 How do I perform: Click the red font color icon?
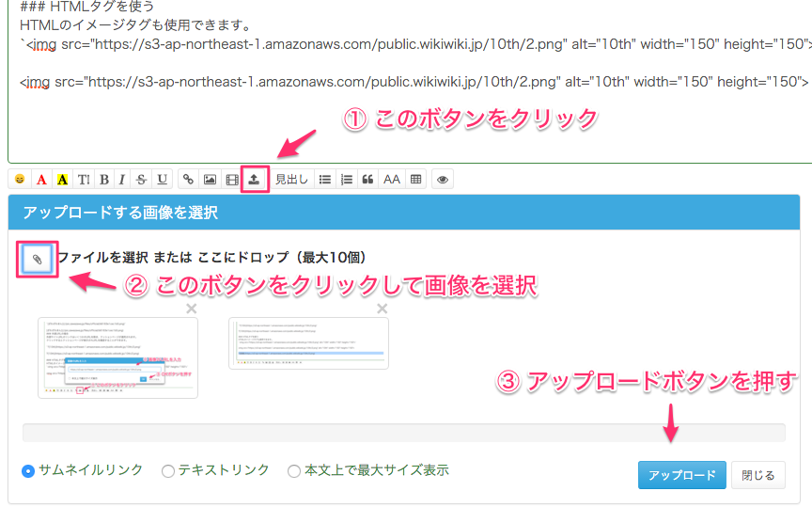(40, 179)
